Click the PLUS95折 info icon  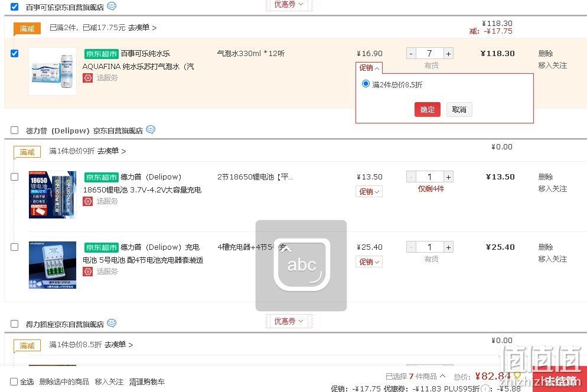(485, 388)
